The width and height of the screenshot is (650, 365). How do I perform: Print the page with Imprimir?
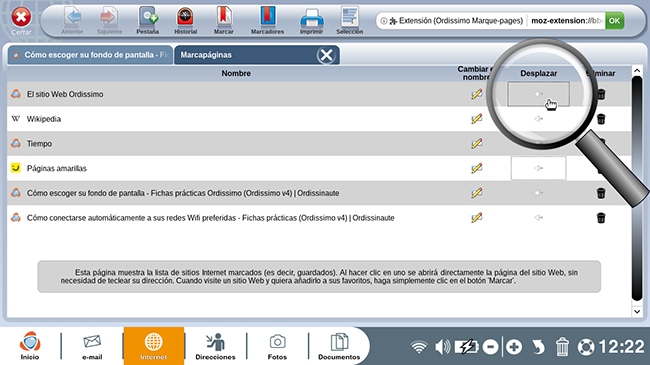tap(311, 20)
